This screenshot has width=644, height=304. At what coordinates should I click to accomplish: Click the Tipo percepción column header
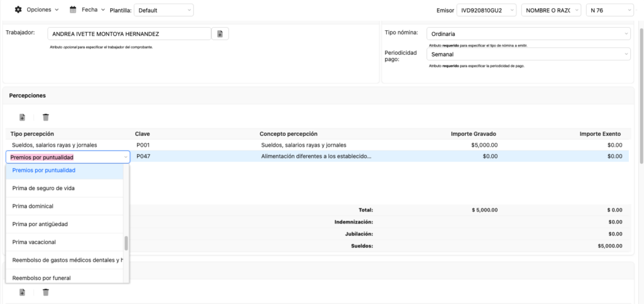(33, 134)
